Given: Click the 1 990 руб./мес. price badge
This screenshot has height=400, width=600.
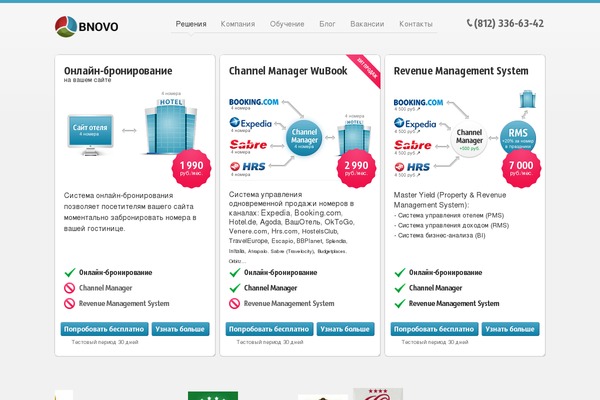Looking at the screenshot, I should click(x=191, y=168).
